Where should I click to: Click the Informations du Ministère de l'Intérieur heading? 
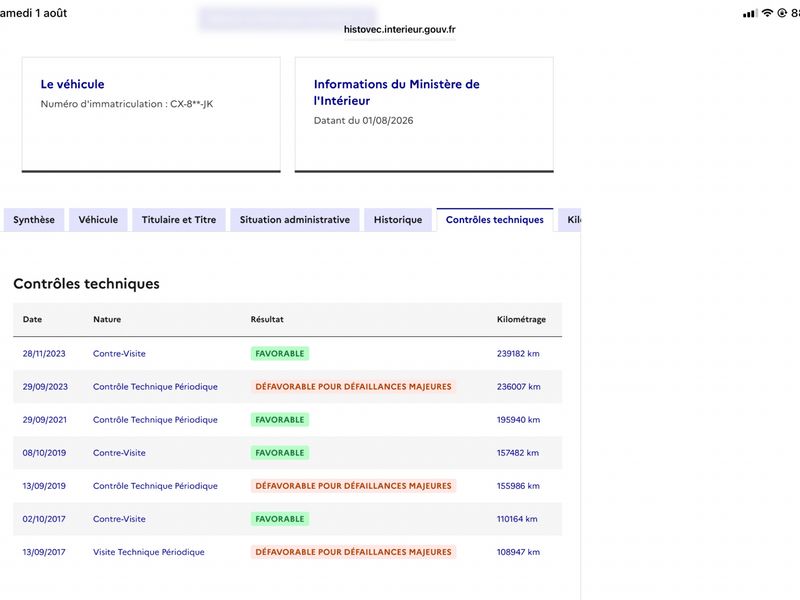click(x=396, y=92)
